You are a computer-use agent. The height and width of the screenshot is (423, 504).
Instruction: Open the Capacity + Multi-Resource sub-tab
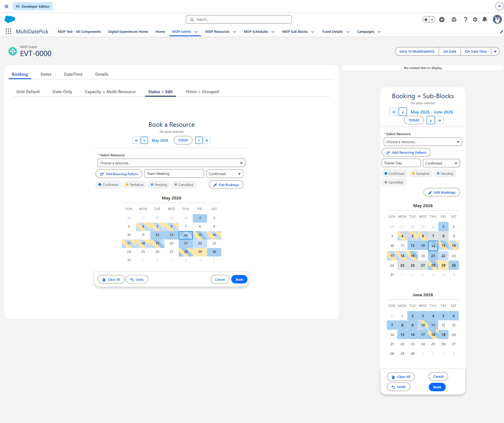point(110,92)
